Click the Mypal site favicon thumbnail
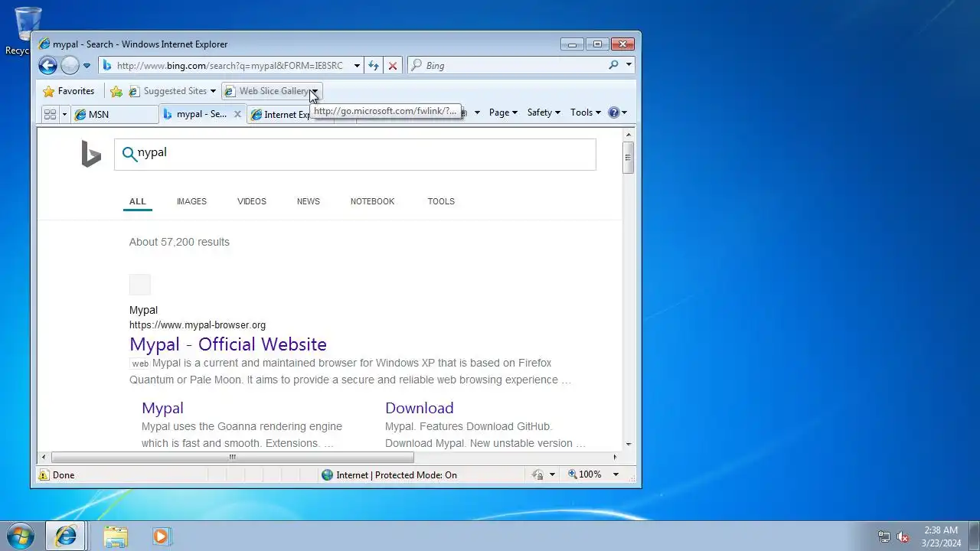The height and width of the screenshot is (551, 980). pos(140,285)
